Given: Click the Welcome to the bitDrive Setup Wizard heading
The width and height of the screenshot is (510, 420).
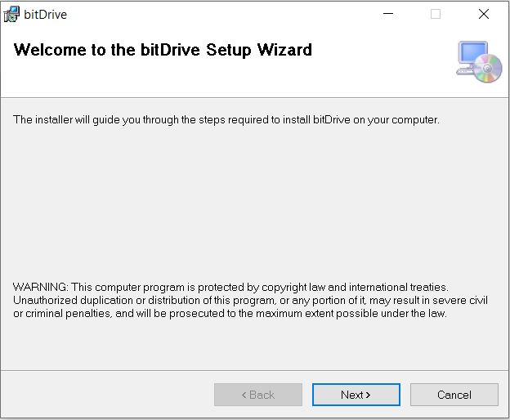Looking at the screenshot, I should point(163,50).
